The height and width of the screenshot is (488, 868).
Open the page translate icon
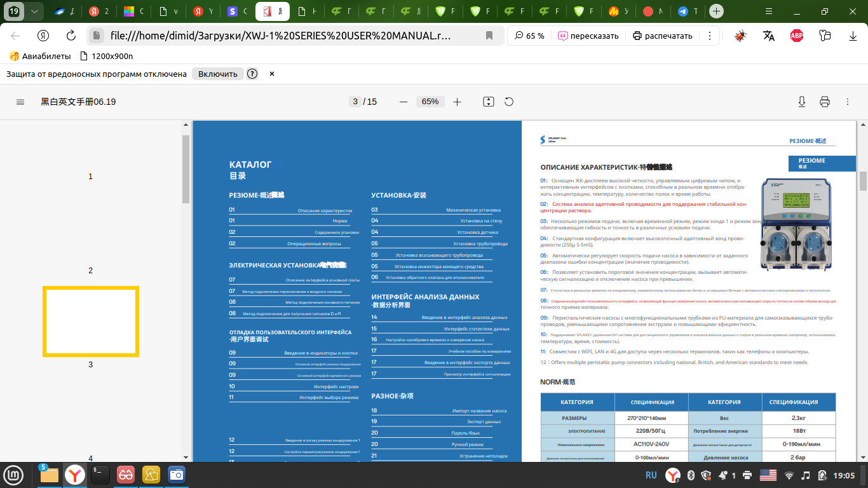click(769, 36)
